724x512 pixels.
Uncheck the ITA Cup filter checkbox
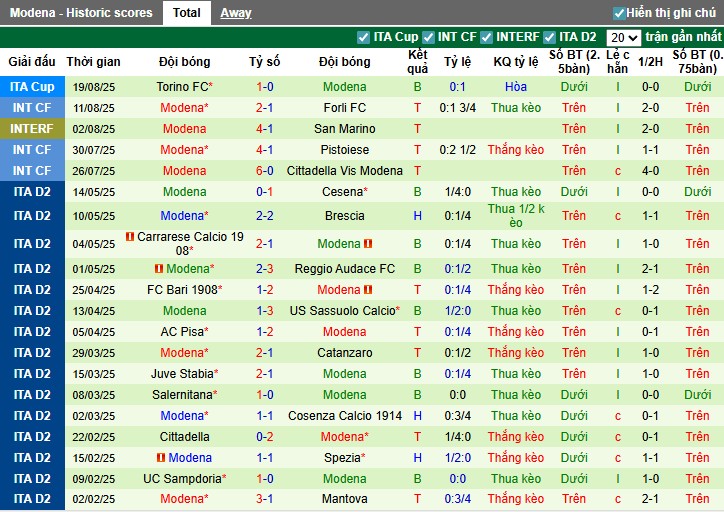pos(363,37)
